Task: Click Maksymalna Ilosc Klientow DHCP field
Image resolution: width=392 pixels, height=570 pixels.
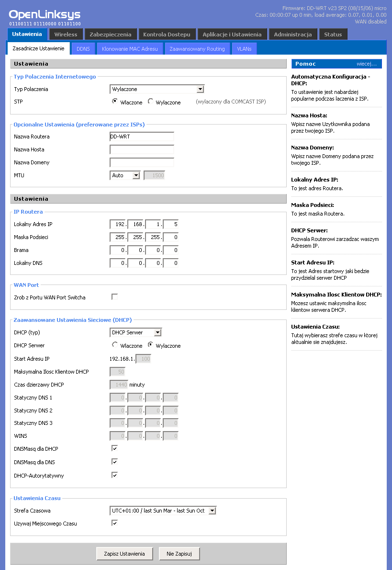Action: tap(117, 372)
